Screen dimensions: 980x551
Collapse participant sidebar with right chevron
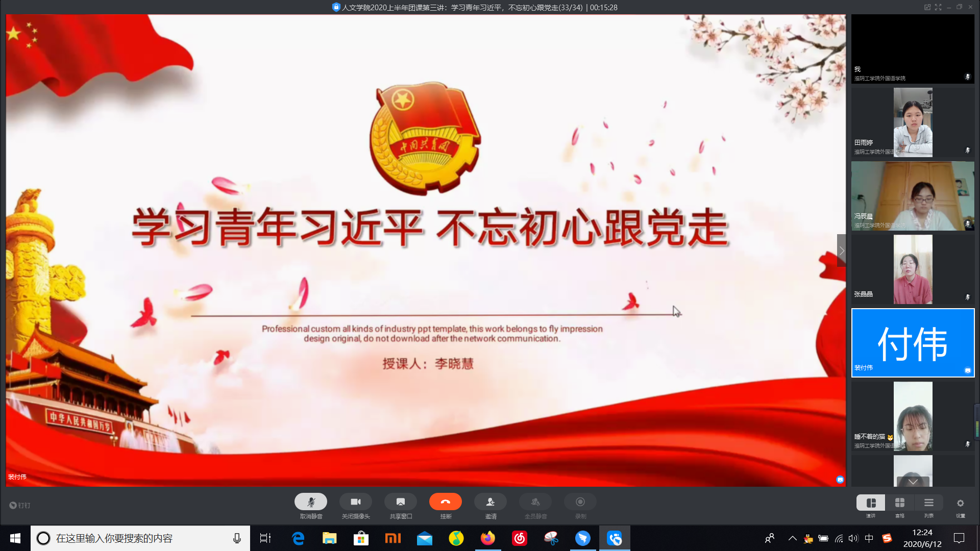point(842,251)
